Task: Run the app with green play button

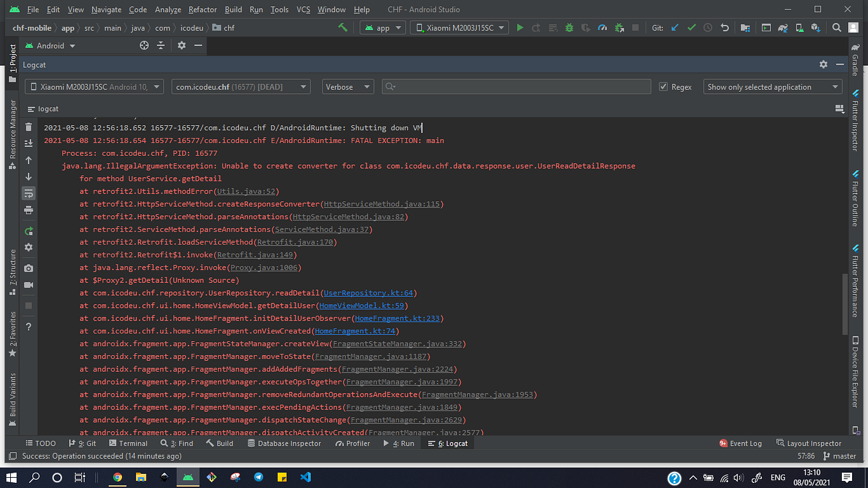Action: click(520, 27)
